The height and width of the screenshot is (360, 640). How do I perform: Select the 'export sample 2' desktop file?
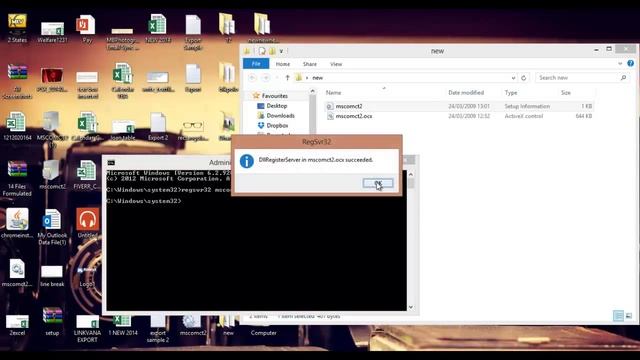(158, 329)
